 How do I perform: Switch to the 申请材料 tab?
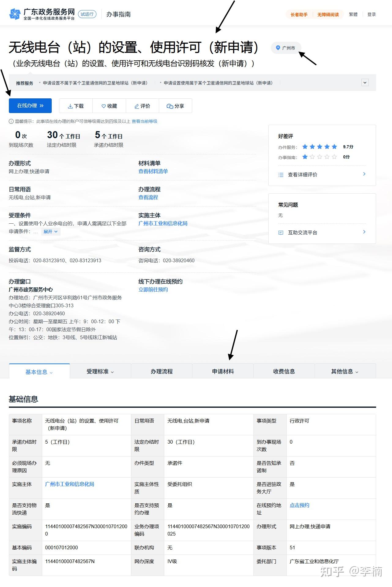pos(223,371)
